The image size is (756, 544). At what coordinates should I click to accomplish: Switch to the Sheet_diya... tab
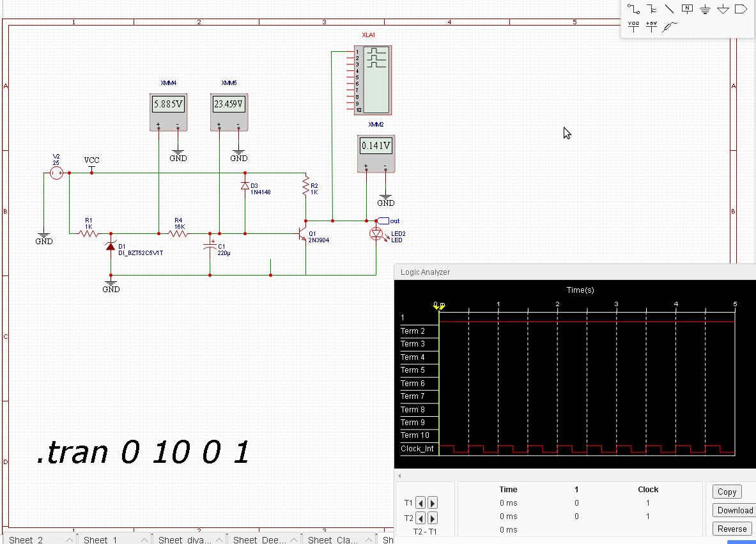point(185,540)
